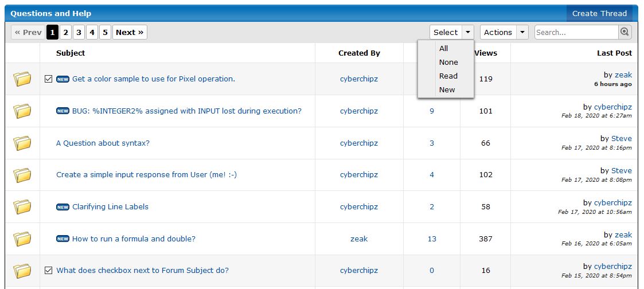Viewport: 644px width, 289px height.
Task: Click the Created By column header
Action: tap(359, 53)
